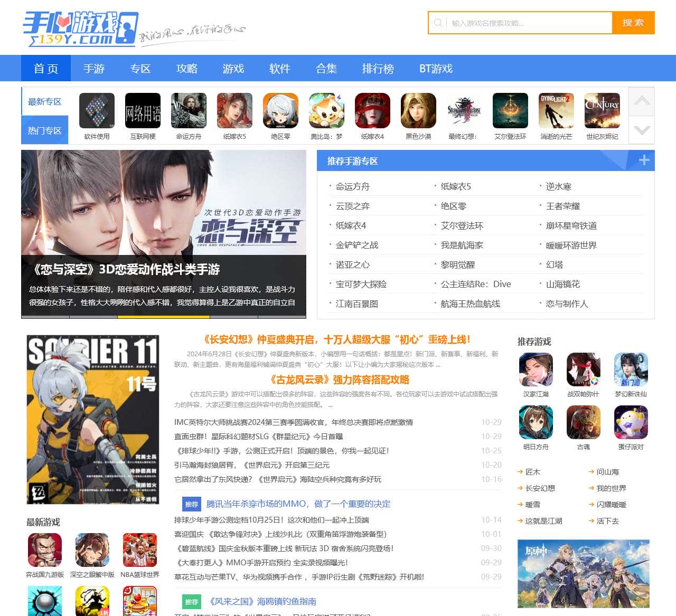Open the 公主连结Re：Dive zone link
This screenshot has height=616, width=676.
(476, 284)
